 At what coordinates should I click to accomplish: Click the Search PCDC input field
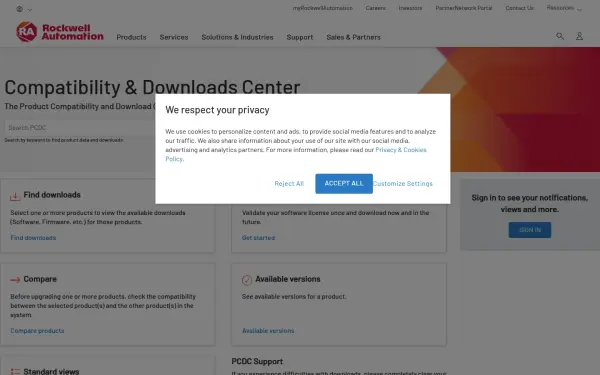[80, 128]
